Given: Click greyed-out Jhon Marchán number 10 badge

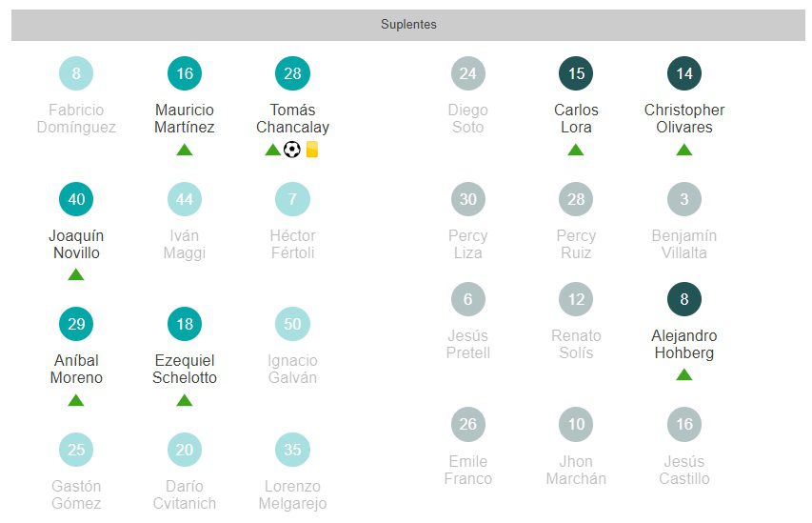Looking at the screenshot, I should [x=576, y=425].
